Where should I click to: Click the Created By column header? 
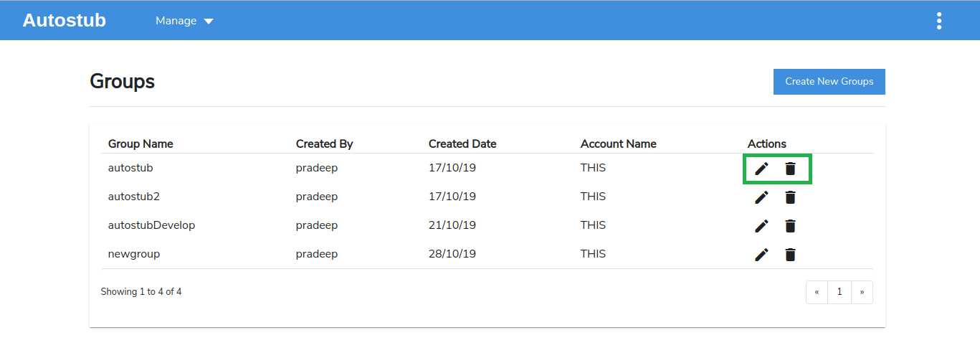pyautogui.click(x=324, y=143)
